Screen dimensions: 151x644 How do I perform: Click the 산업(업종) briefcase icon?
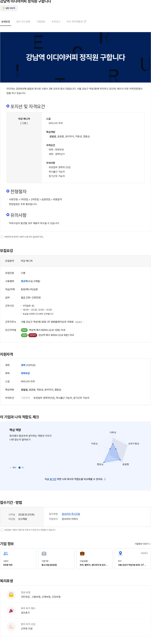(x=82, y=553)
